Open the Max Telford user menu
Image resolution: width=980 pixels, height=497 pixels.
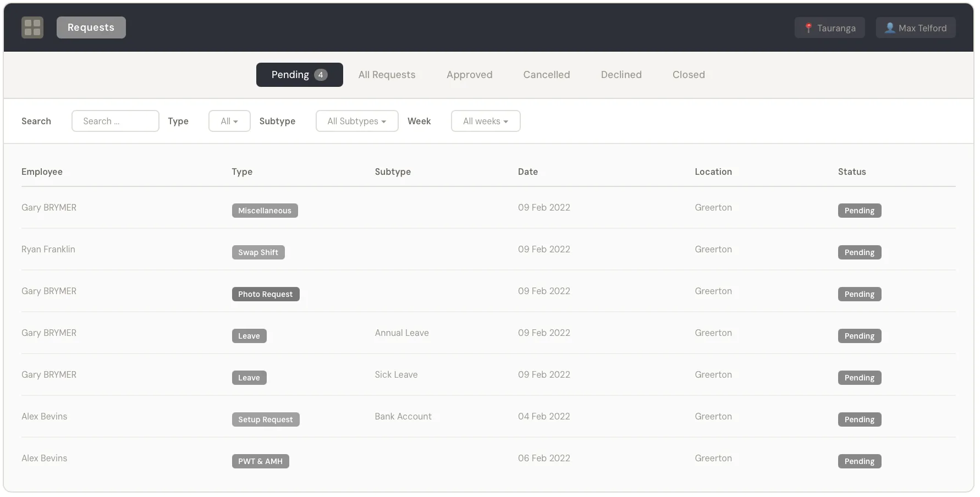(x=916, y=27)
